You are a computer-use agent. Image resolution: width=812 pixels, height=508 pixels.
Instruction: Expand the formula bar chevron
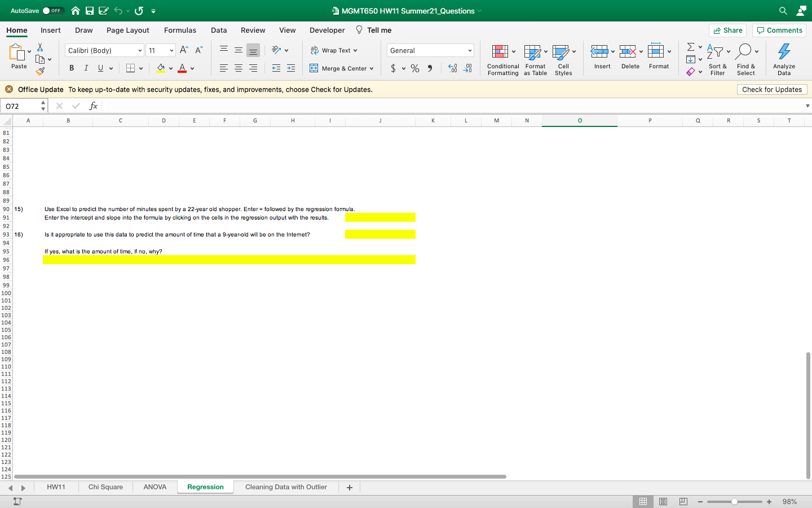tap(807, 106)
